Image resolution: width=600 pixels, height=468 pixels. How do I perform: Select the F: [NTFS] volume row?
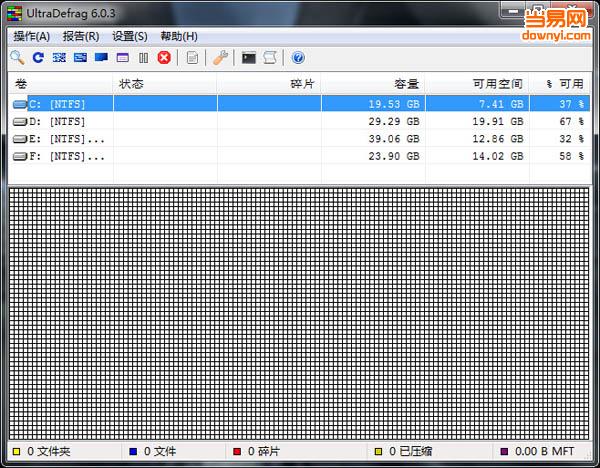(60, 157)
